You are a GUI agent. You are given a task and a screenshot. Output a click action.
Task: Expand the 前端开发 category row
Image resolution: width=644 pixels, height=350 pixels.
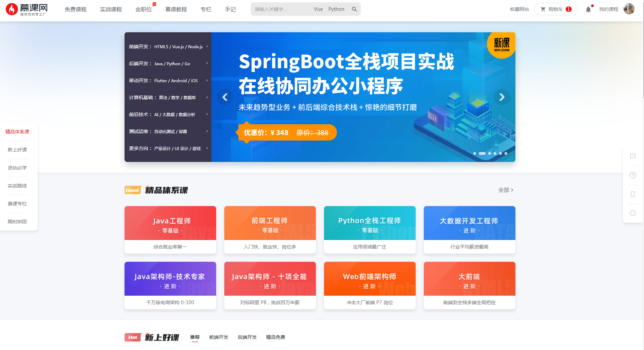point(168,47)
